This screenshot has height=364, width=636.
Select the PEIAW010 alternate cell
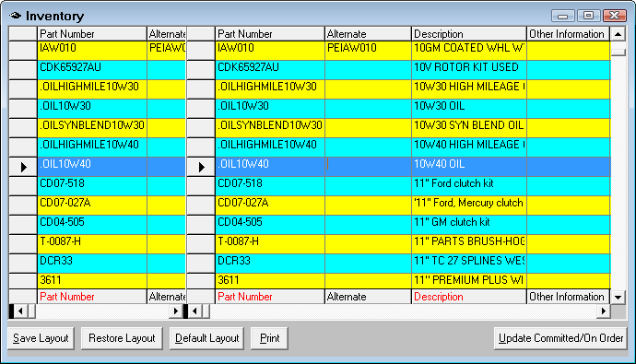tap(368, 51)
